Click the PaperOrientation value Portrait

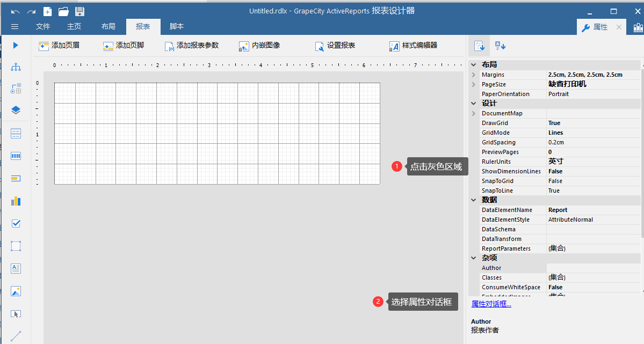pos(559,94)
